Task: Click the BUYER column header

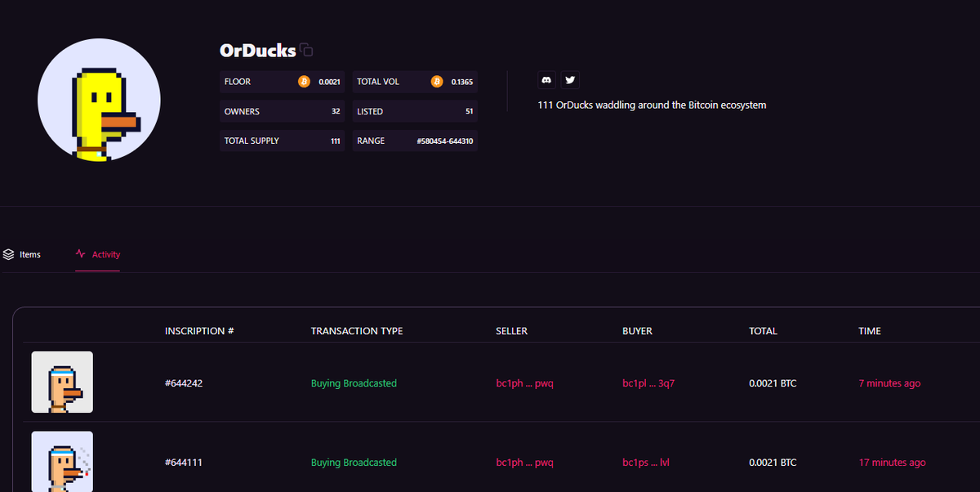Action: [637, 331]
